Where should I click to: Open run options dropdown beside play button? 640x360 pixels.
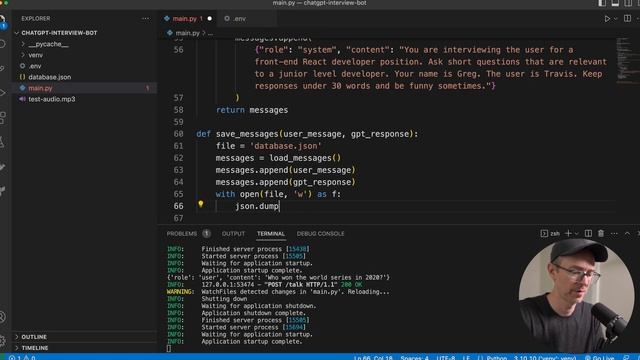pos(616,19)
